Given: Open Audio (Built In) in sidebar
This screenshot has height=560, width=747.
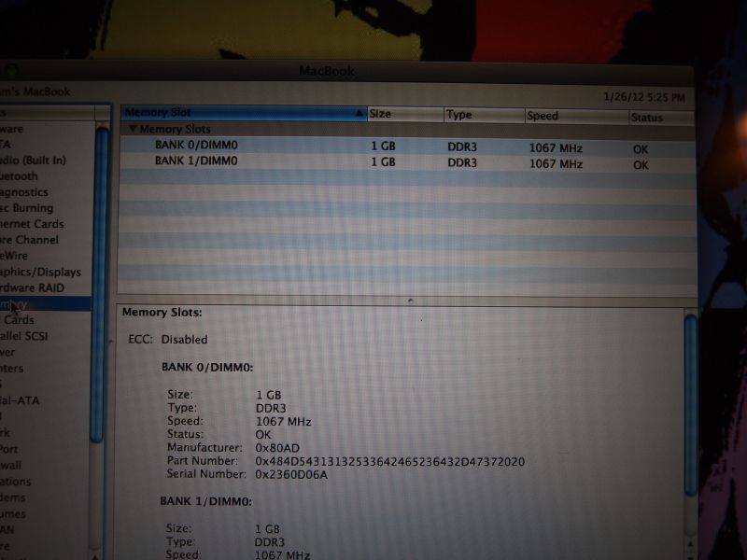Looking at the screenshot, I should coord(33,161).
